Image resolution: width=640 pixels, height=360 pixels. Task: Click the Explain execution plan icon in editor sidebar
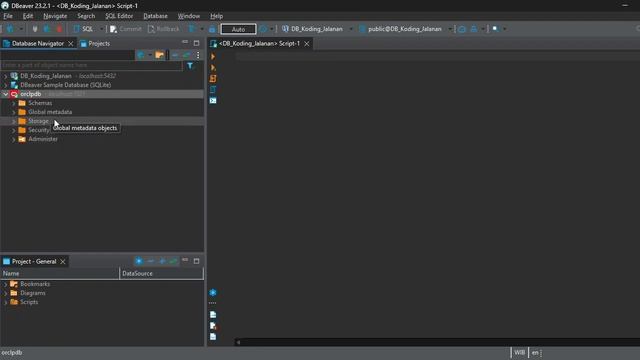point(213,89)
